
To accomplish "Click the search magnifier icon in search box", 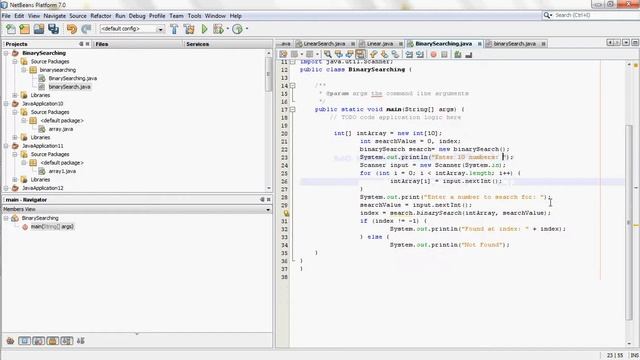I will (x=547, y=15).
